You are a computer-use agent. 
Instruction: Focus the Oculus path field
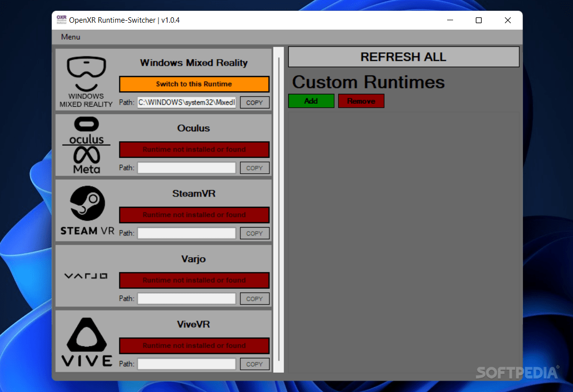(x=187, y=168)
